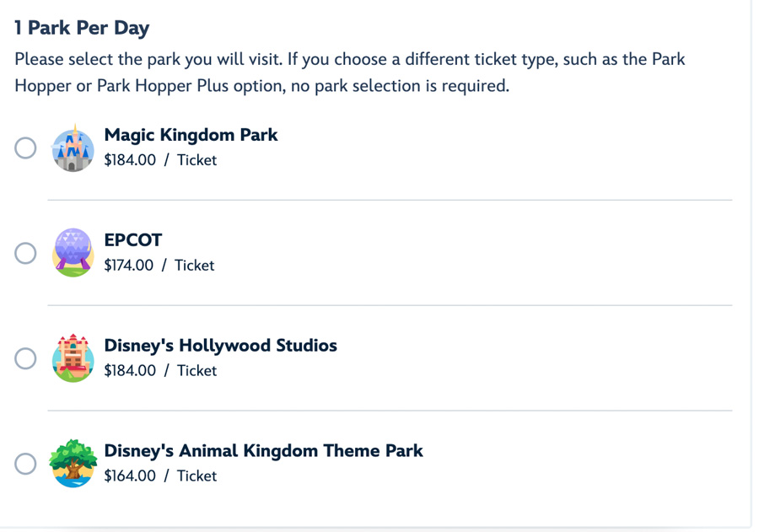Select the Magic Kingdom Park radio button
The image size is (759, 532).
(25, 148)
